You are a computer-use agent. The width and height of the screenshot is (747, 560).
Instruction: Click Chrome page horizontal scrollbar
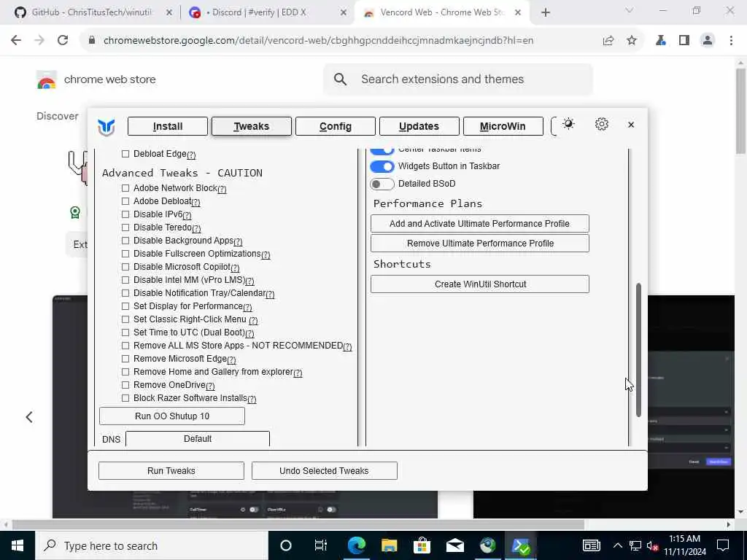click(x=298, y=524)
